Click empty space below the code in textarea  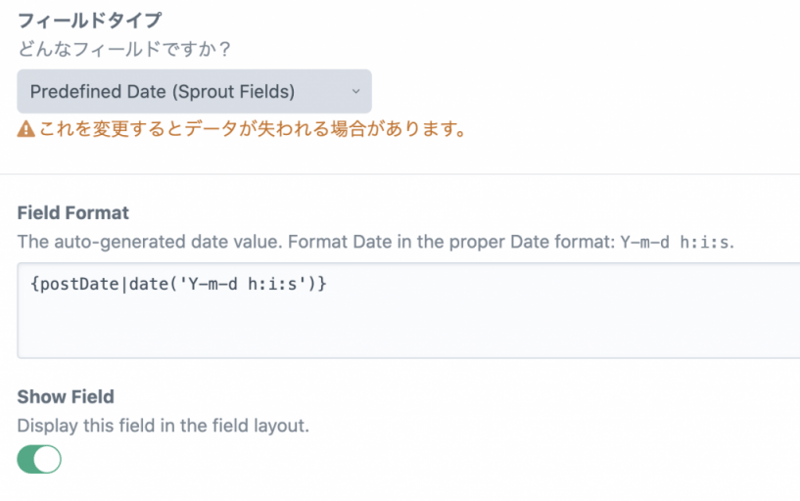pos(400,330)
